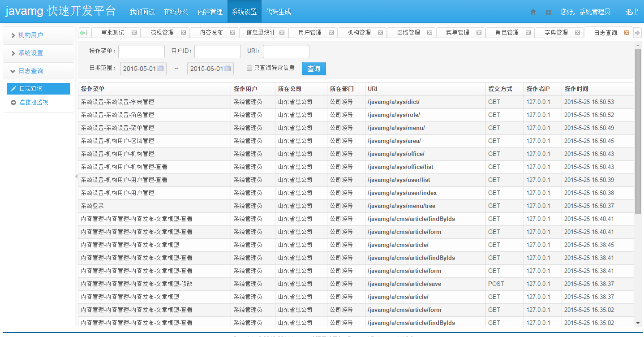The height and width of the screenshot is (337, 644).
Task: Open calendar for end date 2015-06-01
Action: pyautogui.click(x=228, y=69)
